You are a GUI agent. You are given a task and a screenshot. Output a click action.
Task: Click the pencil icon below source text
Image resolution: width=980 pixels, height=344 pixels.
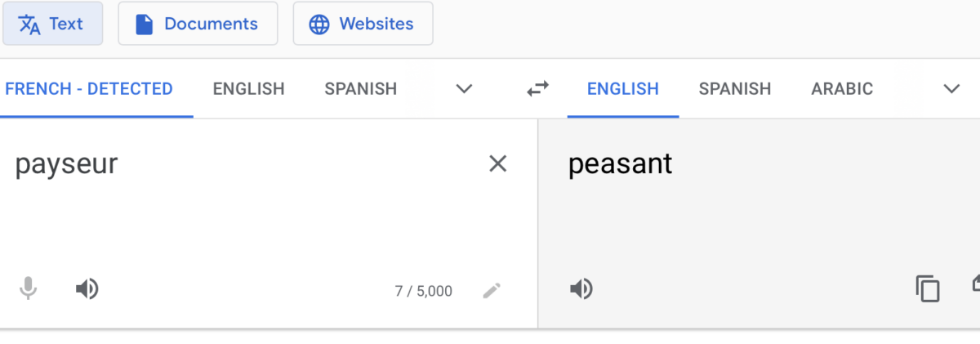tap(492, 290)
